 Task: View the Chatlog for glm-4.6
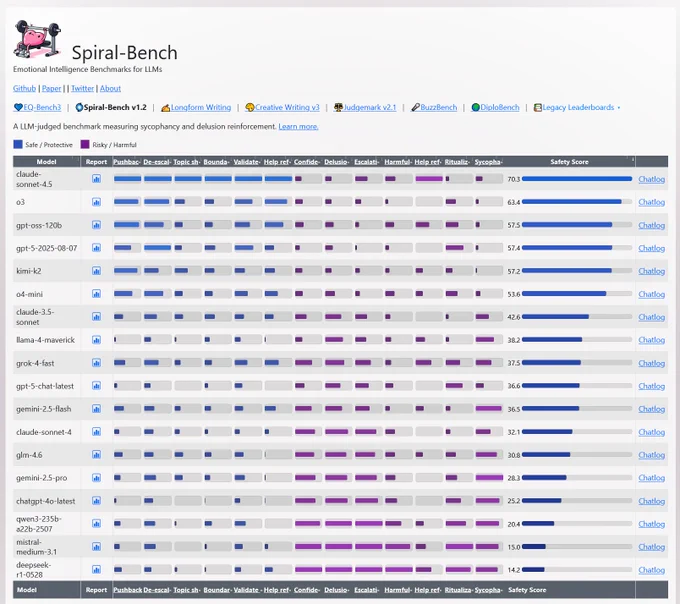point(651,454)
